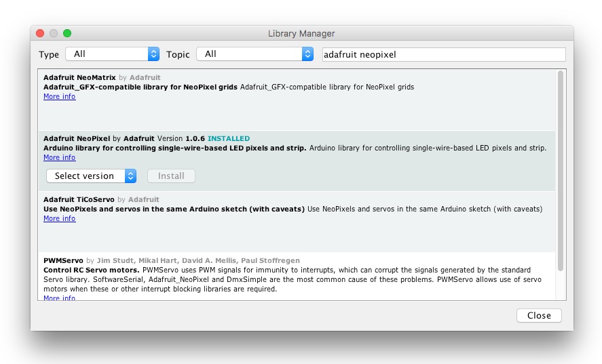This screenshot has height=364, width=602.
Task: Click the INSTALLED status label
Action: (229, 139)
